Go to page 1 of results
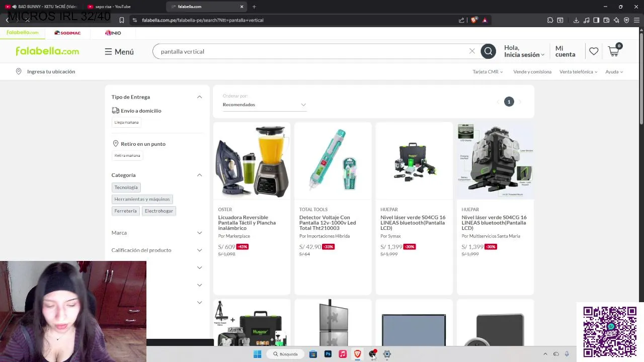The image size is (644, 362). coord(509,102)
